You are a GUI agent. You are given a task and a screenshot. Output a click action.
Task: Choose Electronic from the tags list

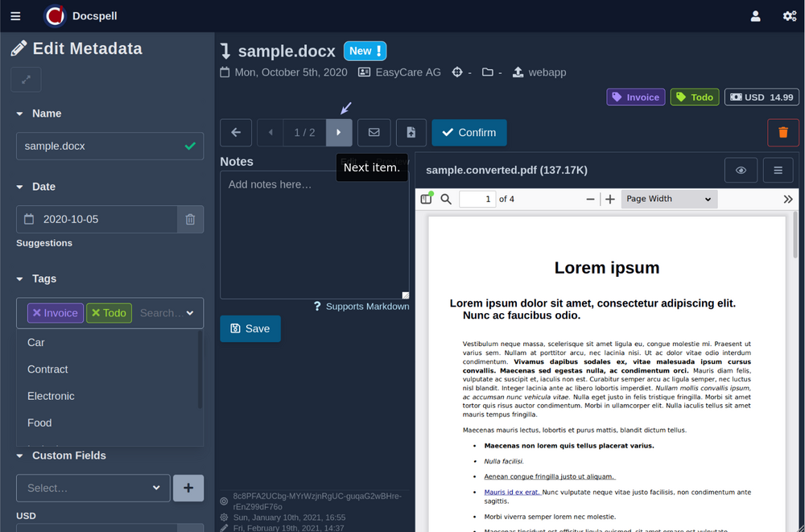(x=51, y=396)
